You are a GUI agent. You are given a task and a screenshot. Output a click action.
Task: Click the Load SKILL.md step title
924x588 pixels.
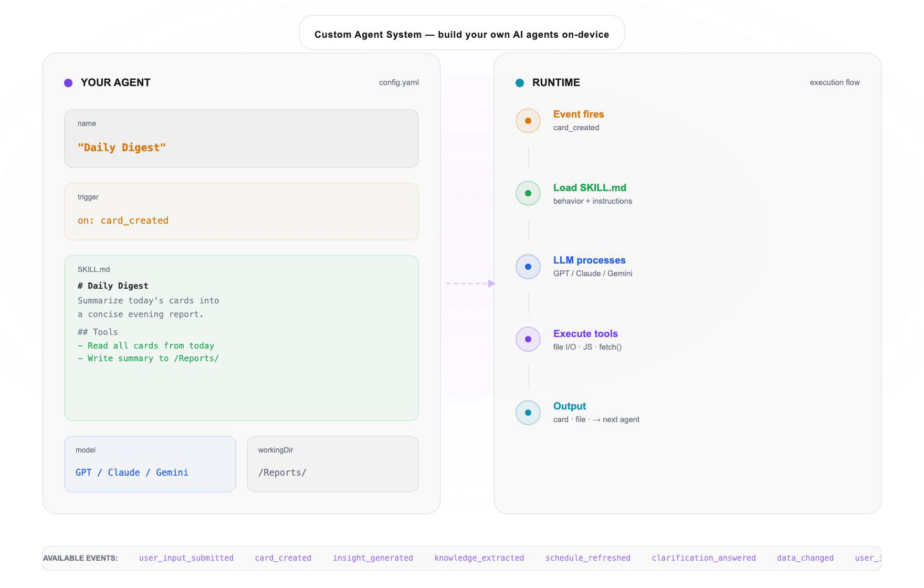click(x=590, y=187)
